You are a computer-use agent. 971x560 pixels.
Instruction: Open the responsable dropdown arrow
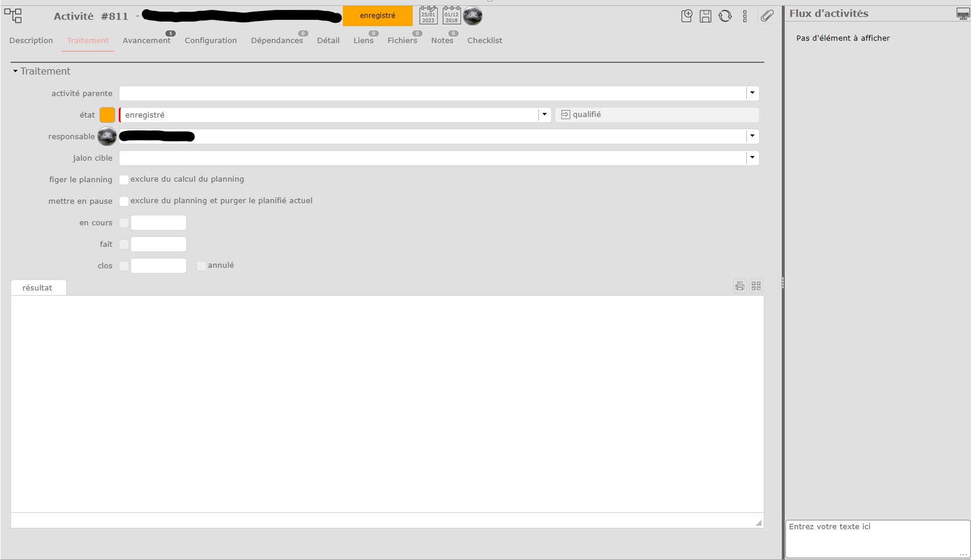pyautogui.click(x=752, y=136)
